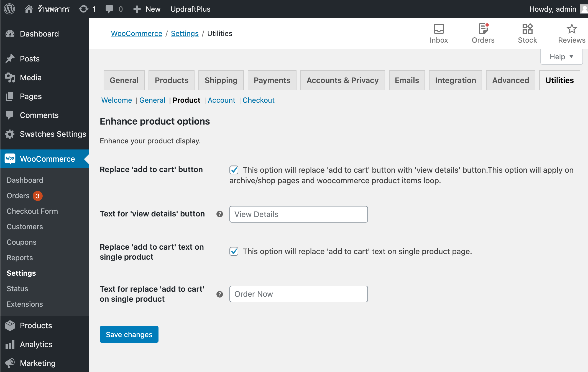Image resolution: width=588 pixels, height=372 pixels.
Task: Click the Comments icon in sidebar
Action: (x=10, y=115)
